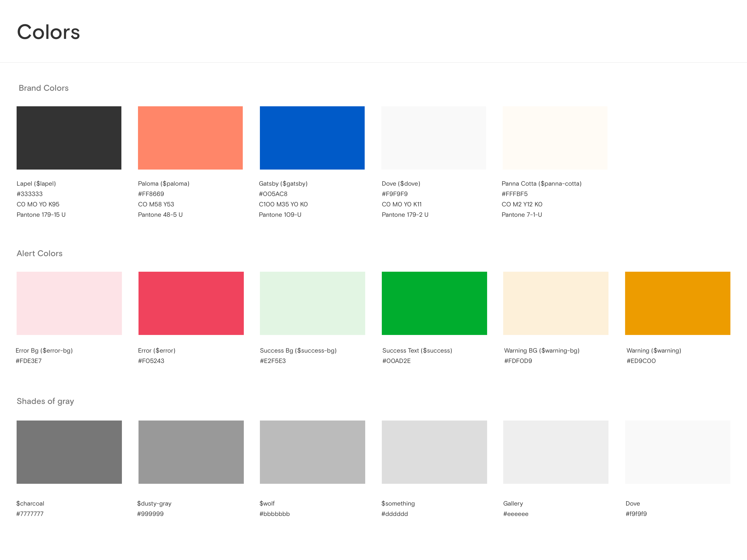Click Pantone 7-1-U text
Screen dimensions: 747x560
click(x=522, y=215)
